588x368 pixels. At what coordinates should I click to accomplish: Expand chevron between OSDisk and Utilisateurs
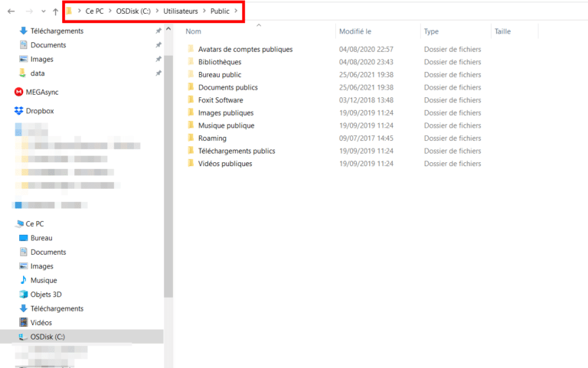pos(157,11)
